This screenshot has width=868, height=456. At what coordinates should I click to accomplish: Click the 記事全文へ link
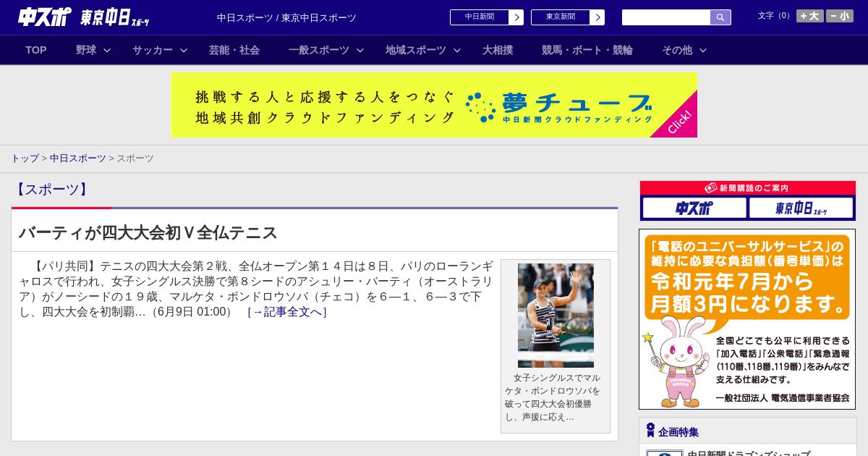[x=287, y=312]
